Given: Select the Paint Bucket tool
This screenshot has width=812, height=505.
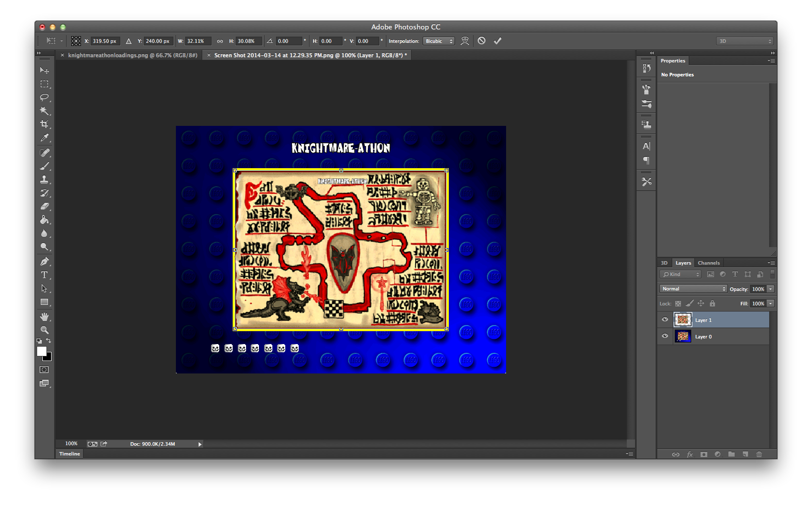Looking at the screenshot, I should point(44,220).
